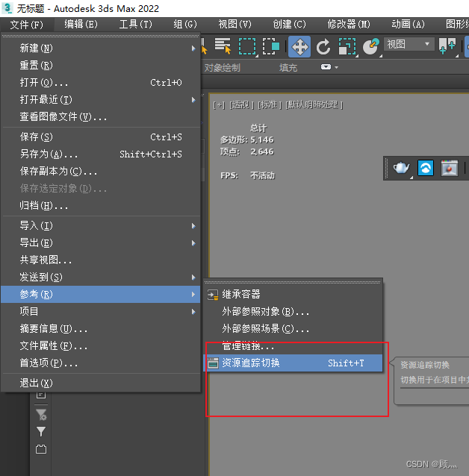Expand the 打开最近(T) submenu arrow

193,100
